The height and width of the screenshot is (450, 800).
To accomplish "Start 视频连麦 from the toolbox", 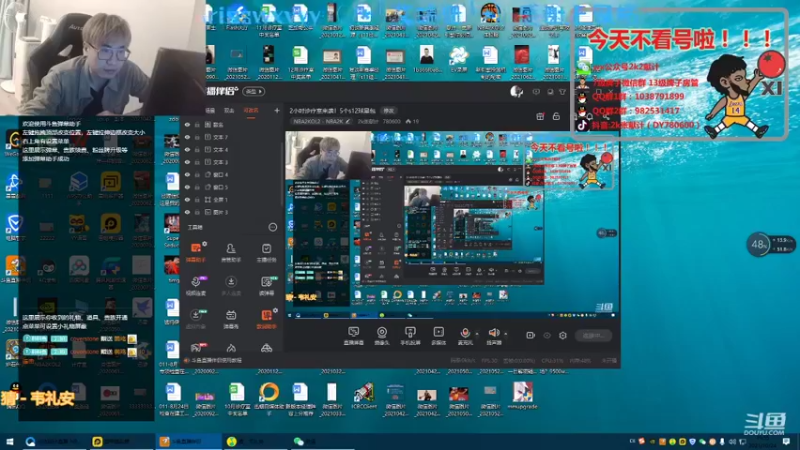I will (196, 286).
